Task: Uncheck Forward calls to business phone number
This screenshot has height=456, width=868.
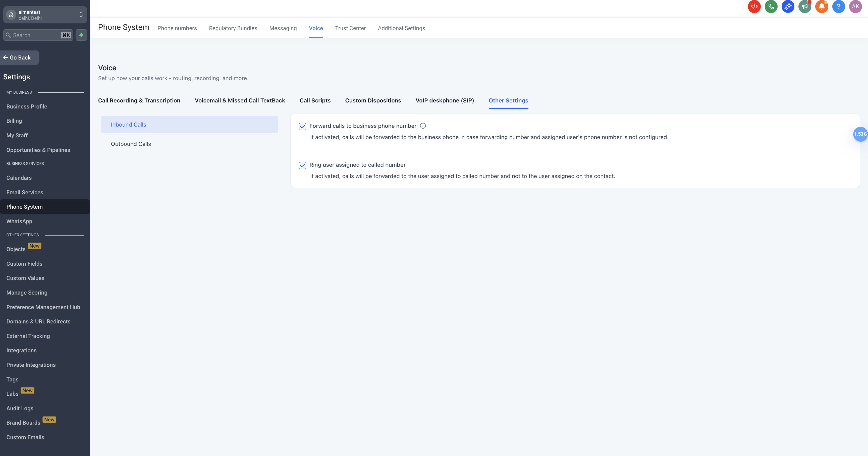Action: [302, 126]
